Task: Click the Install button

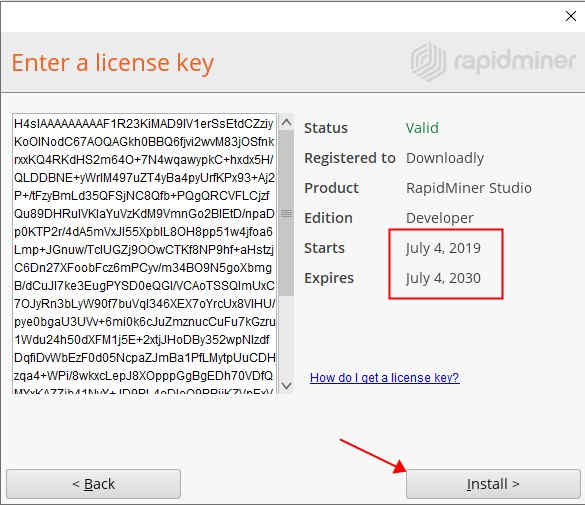Action: click(493, 484)
